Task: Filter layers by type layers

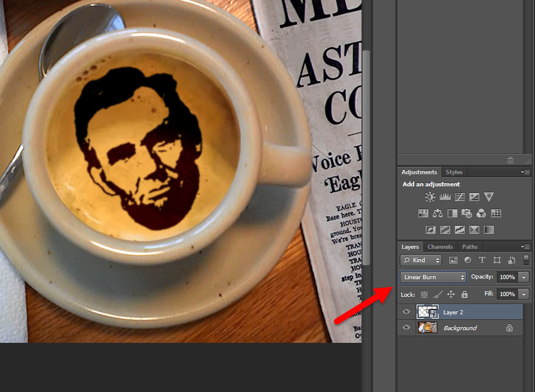Action: [x=482, y=260]
